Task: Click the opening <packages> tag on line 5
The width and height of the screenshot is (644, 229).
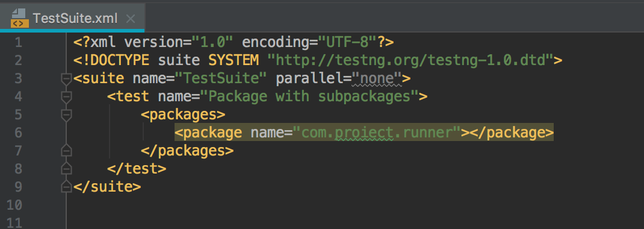Action: pyautogui.click(x=183, y=114)
